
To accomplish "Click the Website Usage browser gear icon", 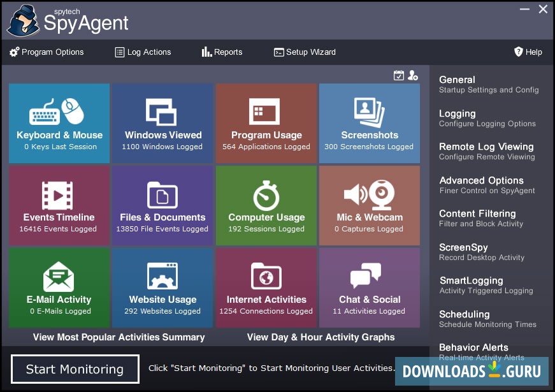I will (162, 276).
